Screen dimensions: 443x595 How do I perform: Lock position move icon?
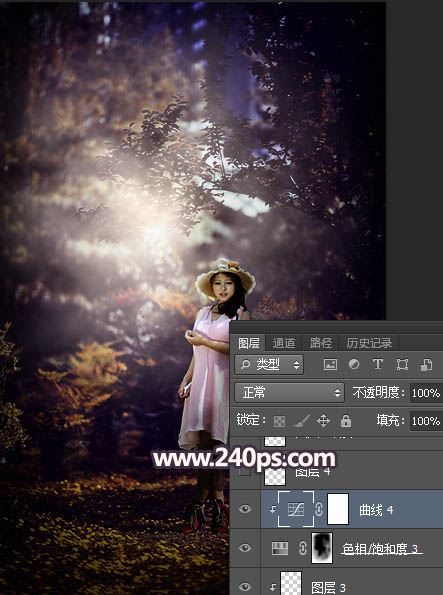tap(323, 421)
